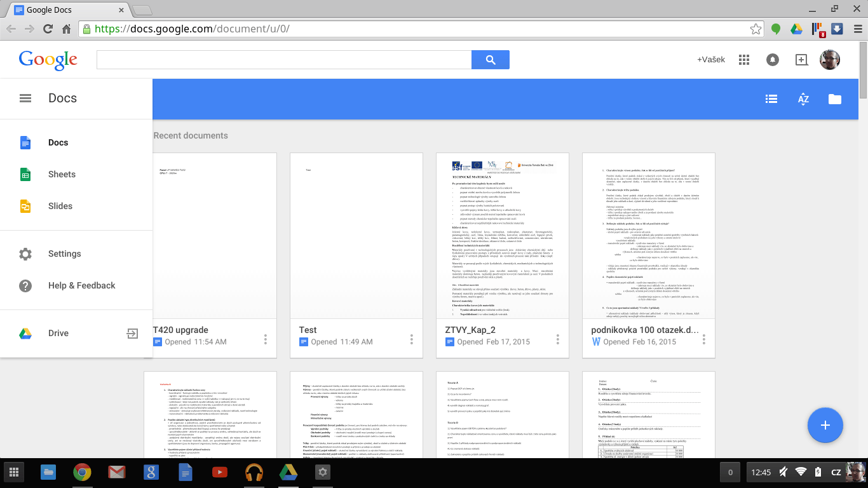The width and height of the screenshot is (868, 488).
Task: Click the address bar URL
Action: point(193,29)
